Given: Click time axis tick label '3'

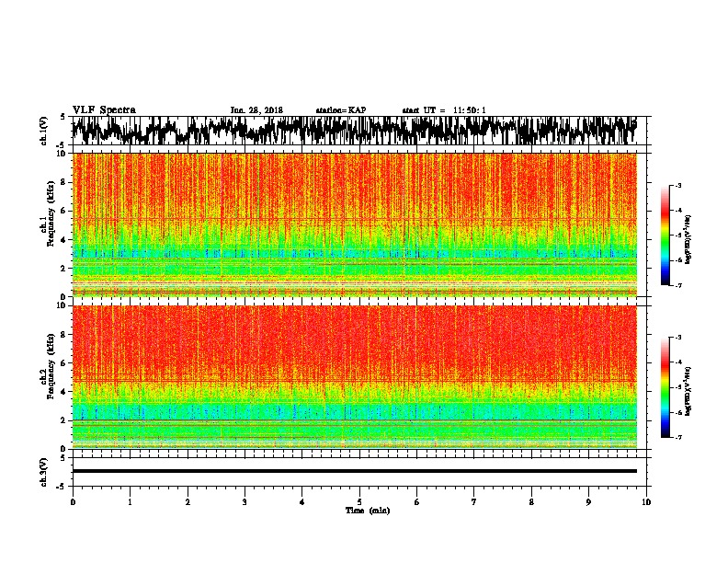Looking at the screenshot, I should point(245,502).
